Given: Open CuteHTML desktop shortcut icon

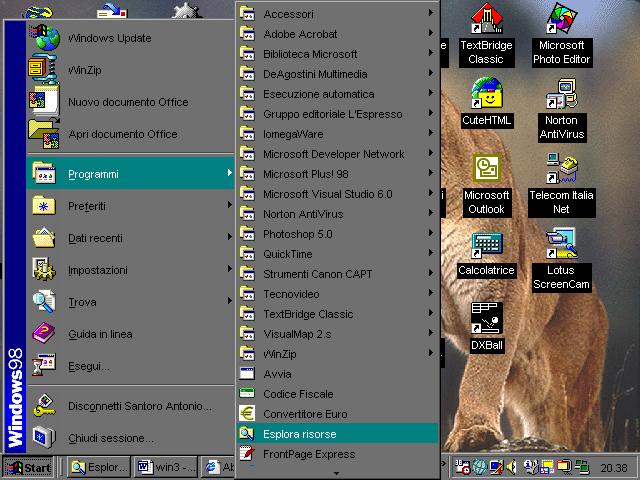Looking at the screenshot, I should tap(487, 93).
